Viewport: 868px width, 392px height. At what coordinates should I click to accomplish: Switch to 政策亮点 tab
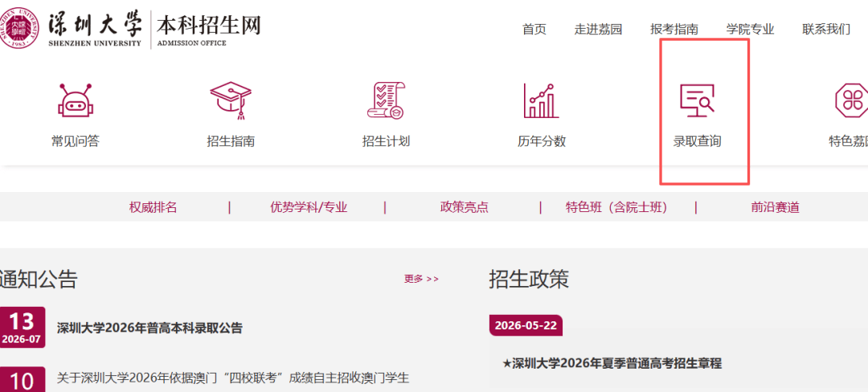(465, 207)
